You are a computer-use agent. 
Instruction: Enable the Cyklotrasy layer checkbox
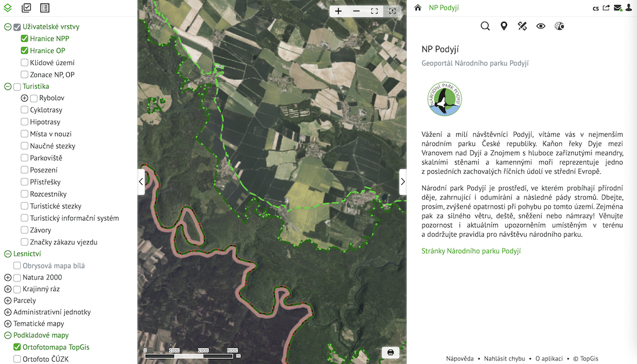coord(24,110)
